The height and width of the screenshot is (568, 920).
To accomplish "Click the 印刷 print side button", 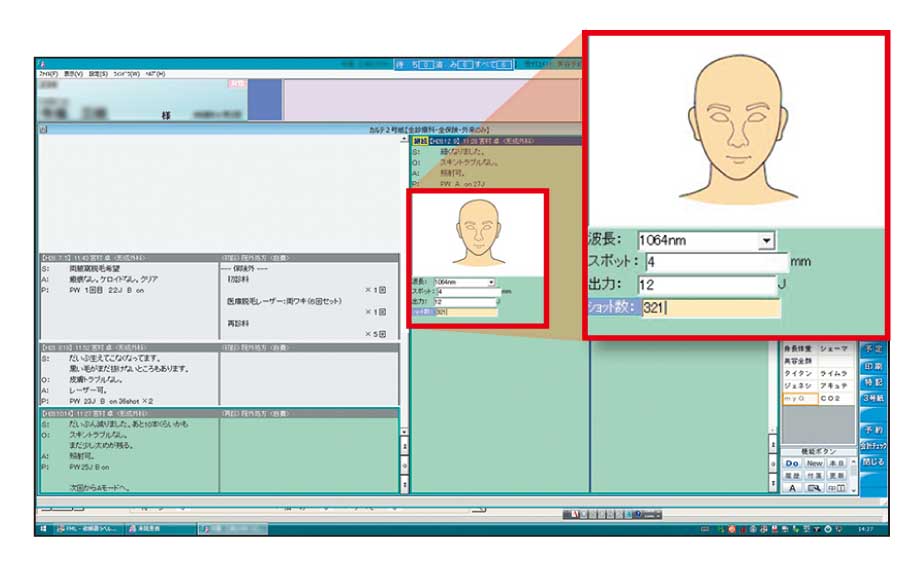I will point(872,366).
